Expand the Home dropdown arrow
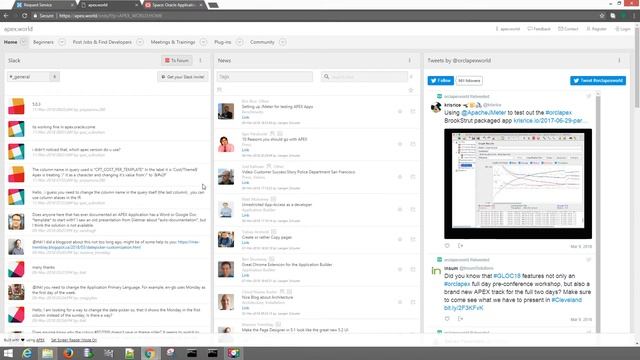Image resolution: width=640 pixels, height=360 pixels. pos(23,42)
